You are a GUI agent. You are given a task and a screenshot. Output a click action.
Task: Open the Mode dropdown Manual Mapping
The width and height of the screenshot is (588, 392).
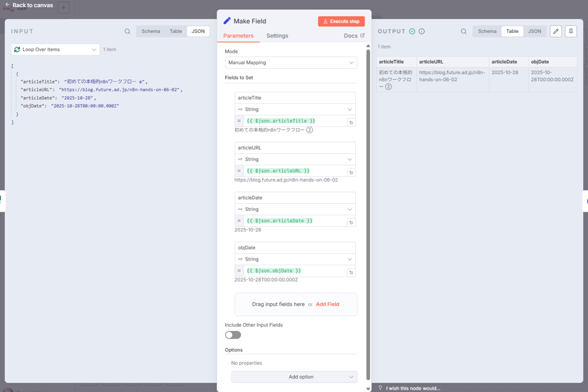click(x=291, y=62)
